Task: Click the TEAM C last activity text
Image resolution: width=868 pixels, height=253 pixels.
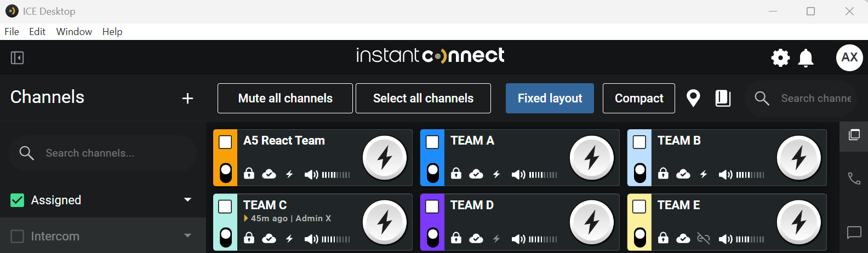Action: coord(287,219)
